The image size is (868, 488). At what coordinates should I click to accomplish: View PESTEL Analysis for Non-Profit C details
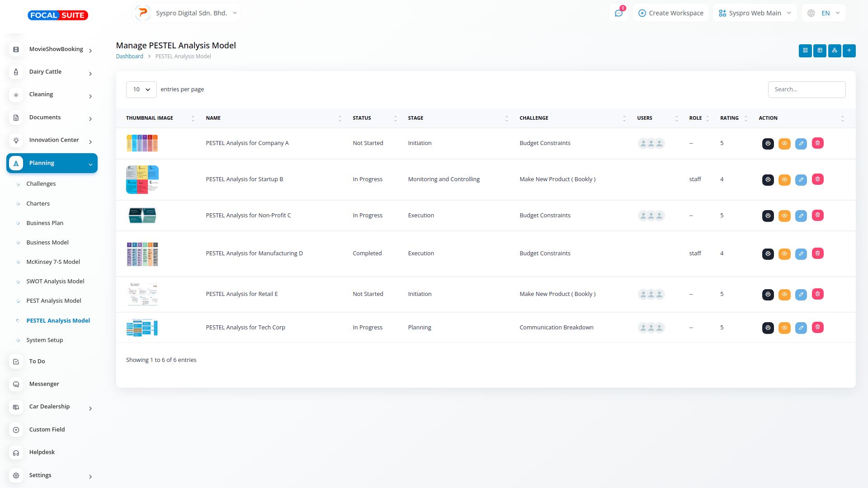[784, 216]
